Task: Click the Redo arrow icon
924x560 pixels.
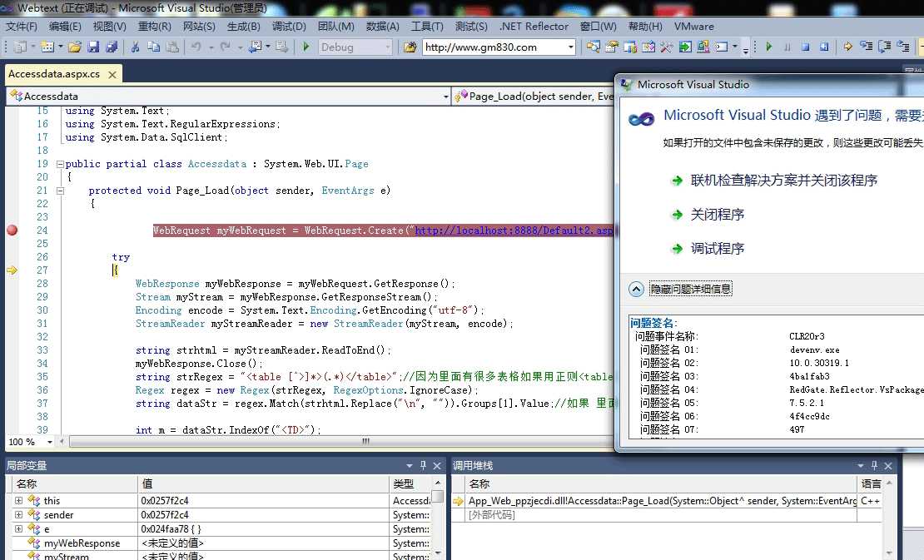Action: [225, 47]
